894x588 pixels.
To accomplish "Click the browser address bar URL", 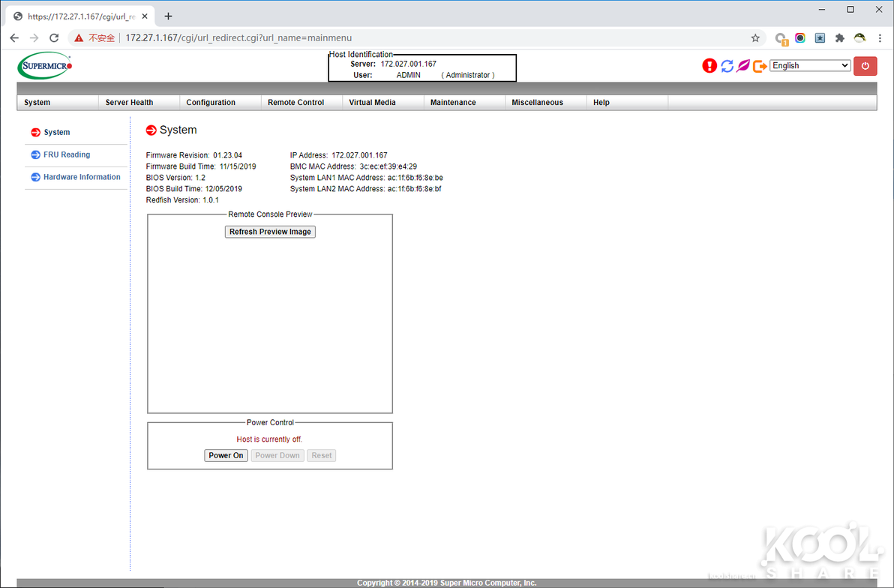I will coord(238,38).
